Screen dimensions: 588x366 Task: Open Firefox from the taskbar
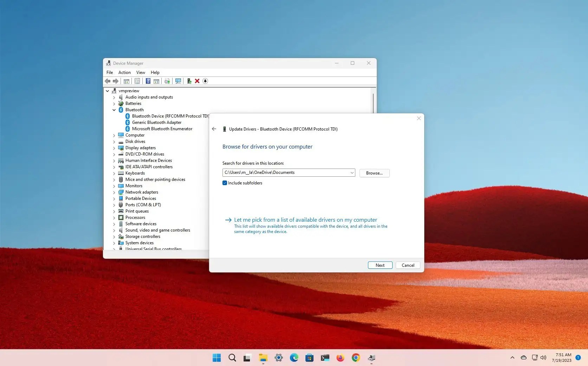tap(340, 358)
